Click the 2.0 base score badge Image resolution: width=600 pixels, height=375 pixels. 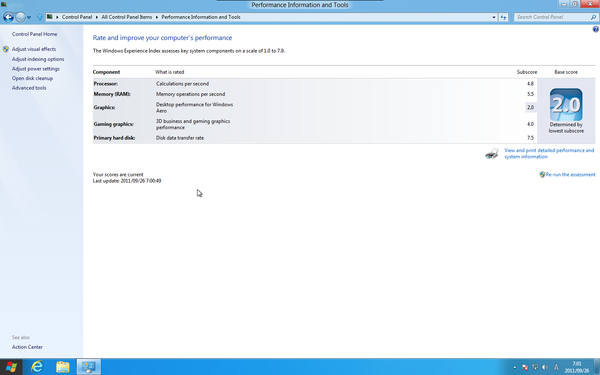pos(566,105)
